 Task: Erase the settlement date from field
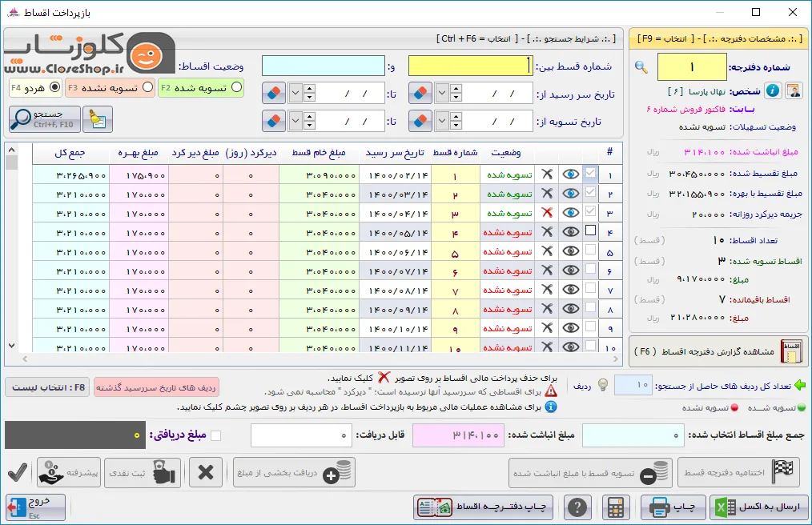(420, 121)
